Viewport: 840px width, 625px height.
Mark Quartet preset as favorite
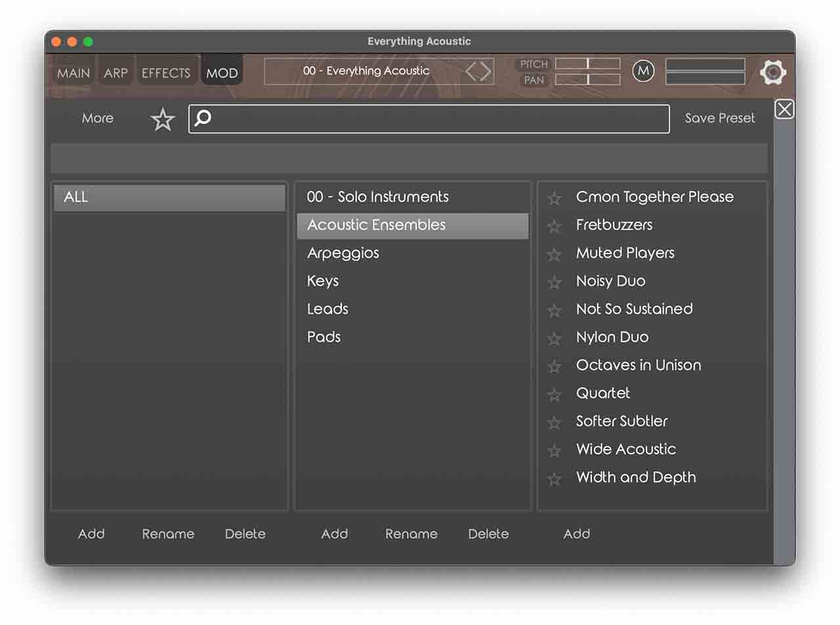tap(555, 395)
